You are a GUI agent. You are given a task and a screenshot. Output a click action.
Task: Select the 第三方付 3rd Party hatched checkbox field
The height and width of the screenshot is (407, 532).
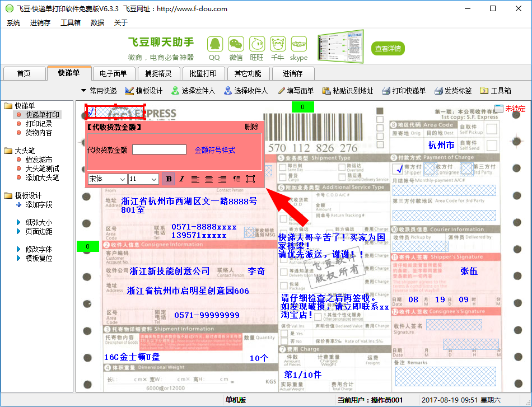pos(466,169)
